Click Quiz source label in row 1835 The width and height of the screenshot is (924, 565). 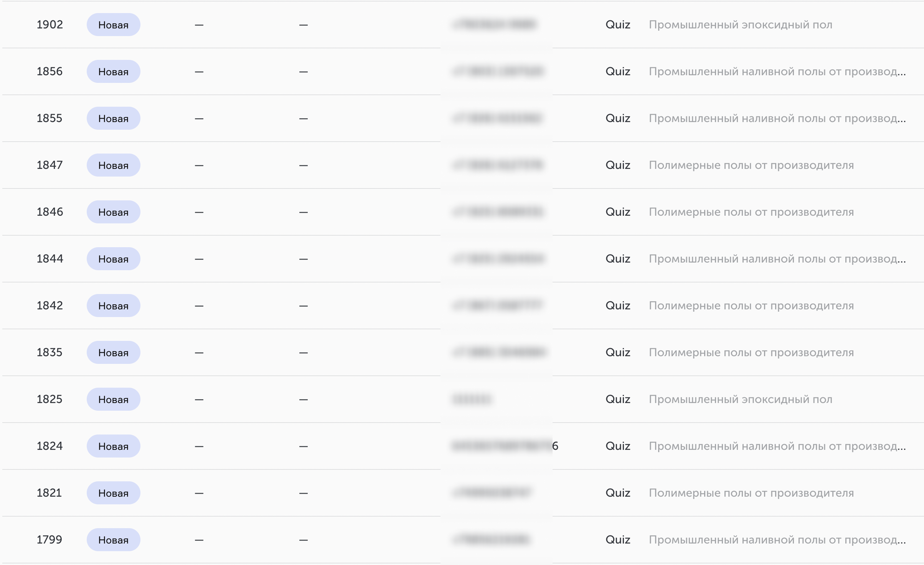coord(618,353)
